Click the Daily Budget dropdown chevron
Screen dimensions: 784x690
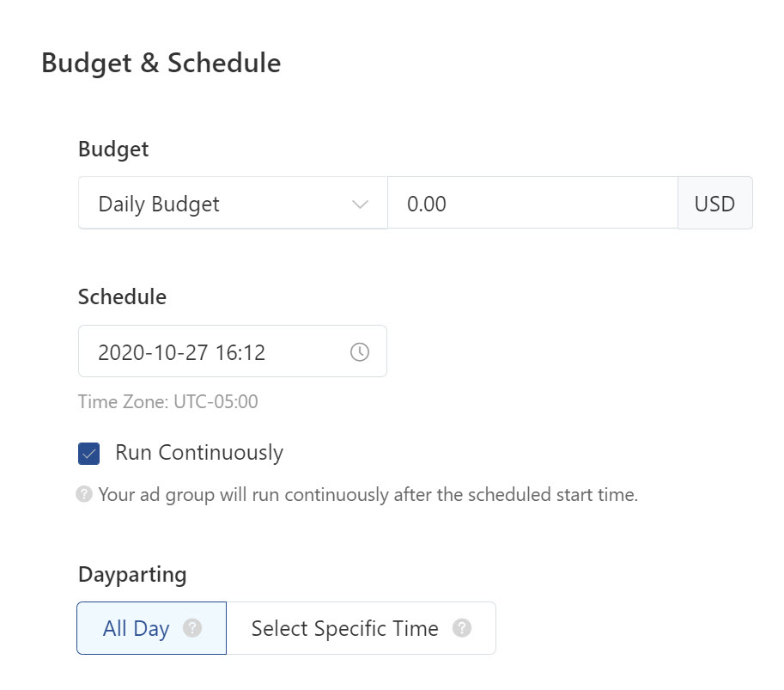[360, 204]
